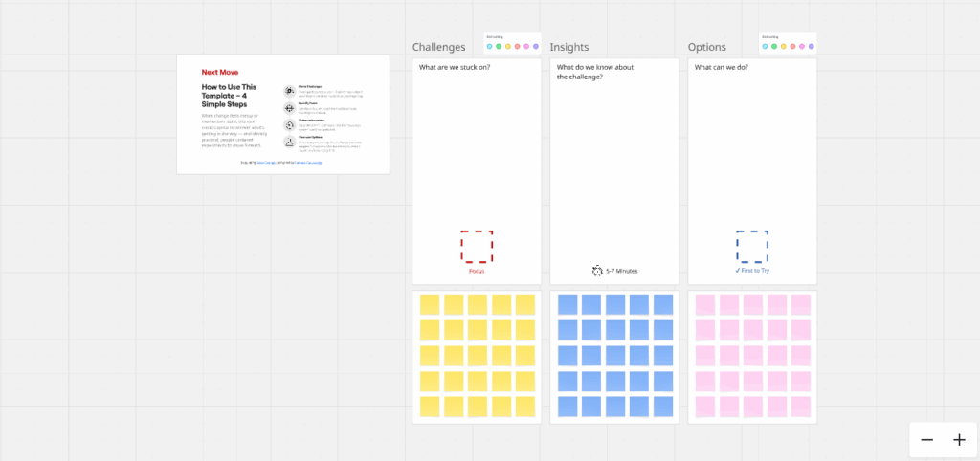Select the top-left pink sticky note
980x461 pixels.
pos(705,304)
